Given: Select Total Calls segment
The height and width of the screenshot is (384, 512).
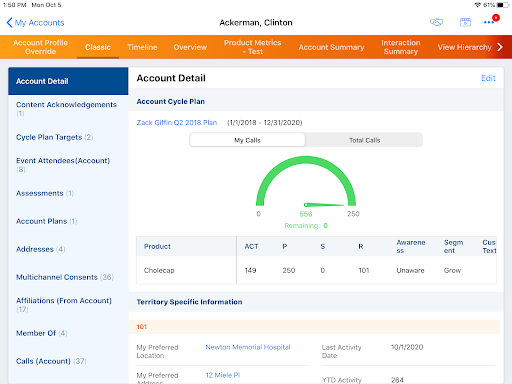Looking at the screenshot, I should (x=364, y=140).
